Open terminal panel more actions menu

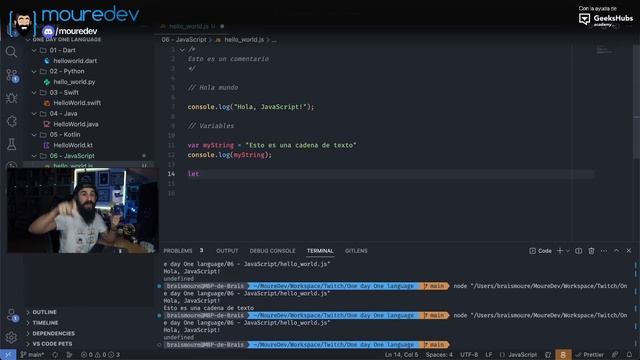click(x=604, y=251)
